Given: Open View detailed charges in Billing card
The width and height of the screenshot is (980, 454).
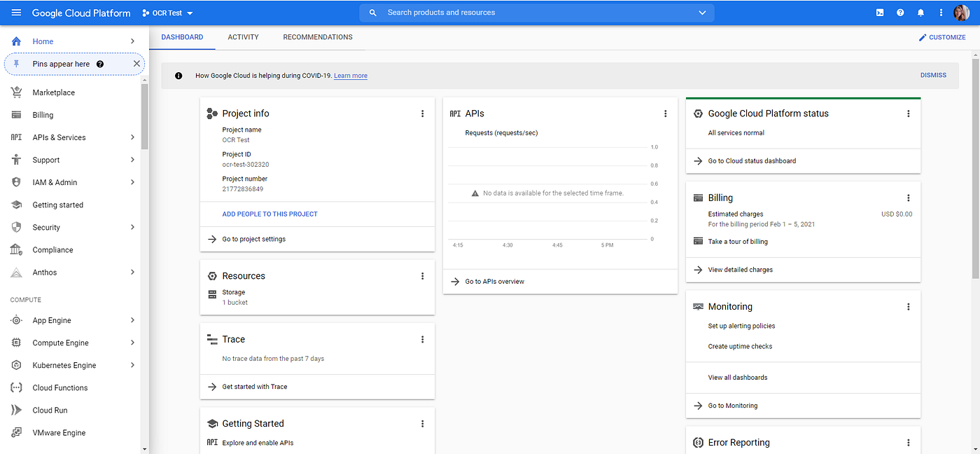Looking at the screenshot, I should click(x=742, y=269).
